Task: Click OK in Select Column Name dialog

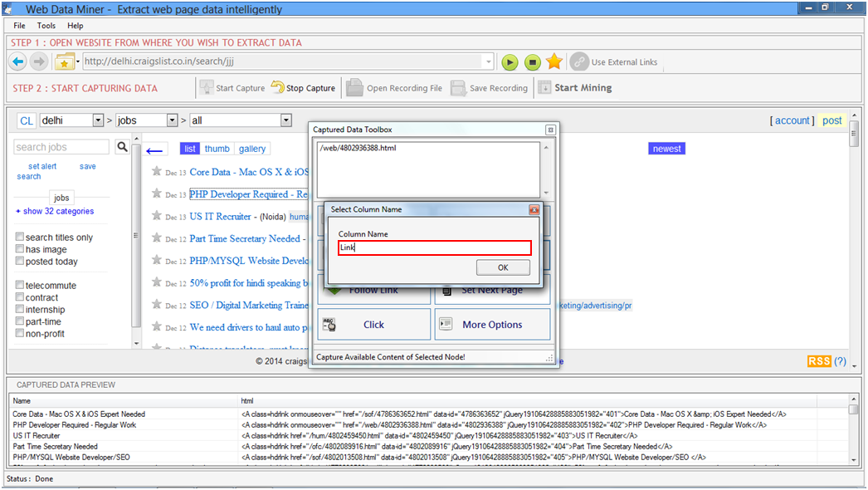Action: 503,267
